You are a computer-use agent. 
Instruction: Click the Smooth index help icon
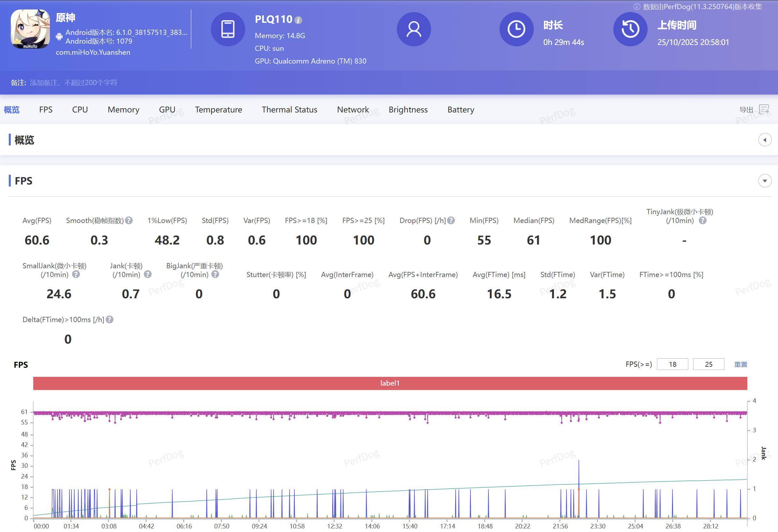pos(129,220)
